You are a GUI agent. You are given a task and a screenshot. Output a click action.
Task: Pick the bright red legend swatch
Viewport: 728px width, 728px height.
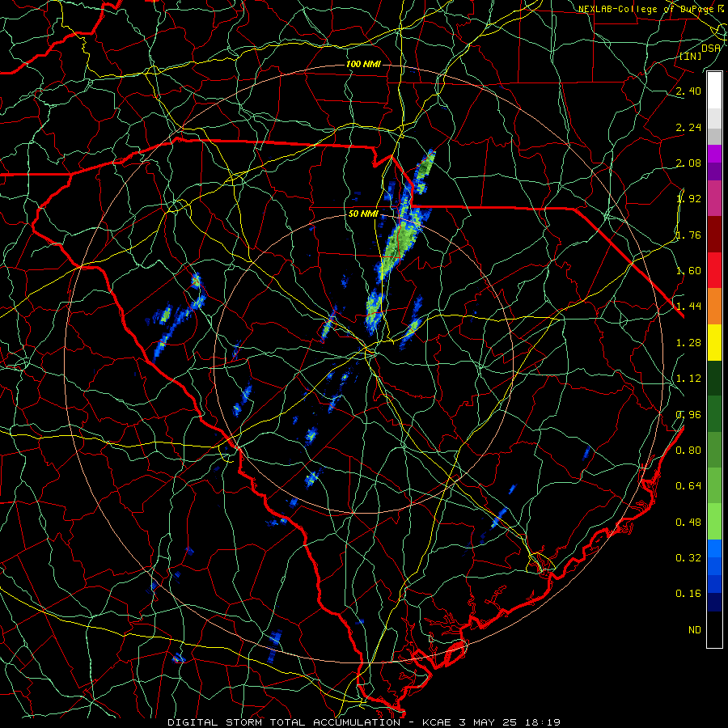[x=714, y=270]
